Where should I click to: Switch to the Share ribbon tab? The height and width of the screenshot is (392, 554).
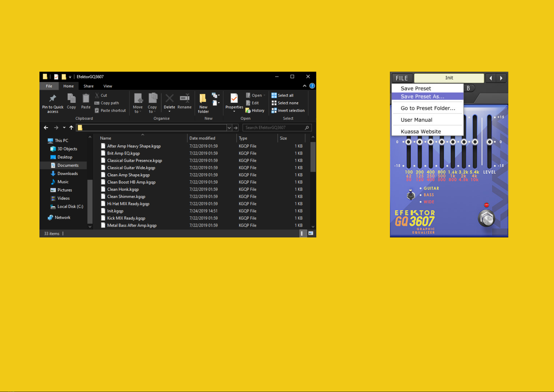coord(88,86)
